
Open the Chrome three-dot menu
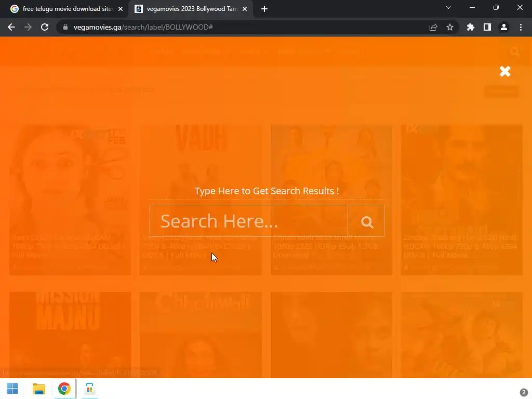(x=521, y=27)
